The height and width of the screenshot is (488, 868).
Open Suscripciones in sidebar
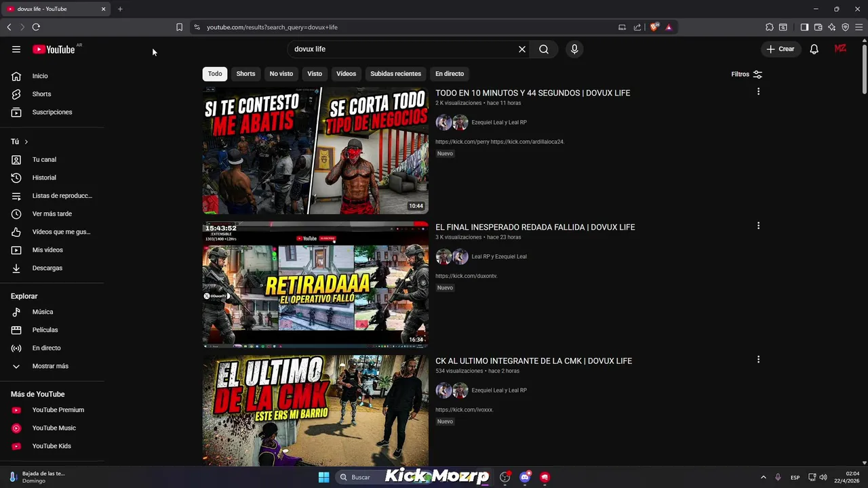tap(52, 112)
